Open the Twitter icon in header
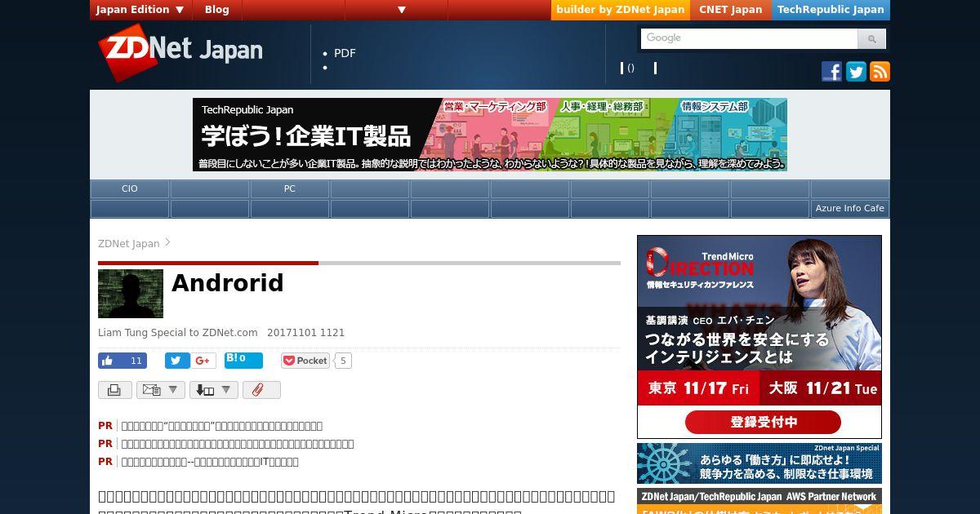 coord(856,72)
